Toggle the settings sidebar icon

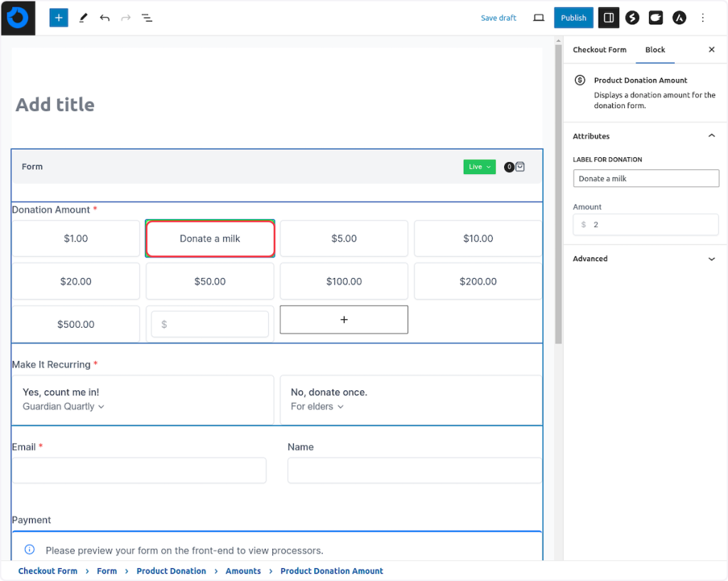608,18
